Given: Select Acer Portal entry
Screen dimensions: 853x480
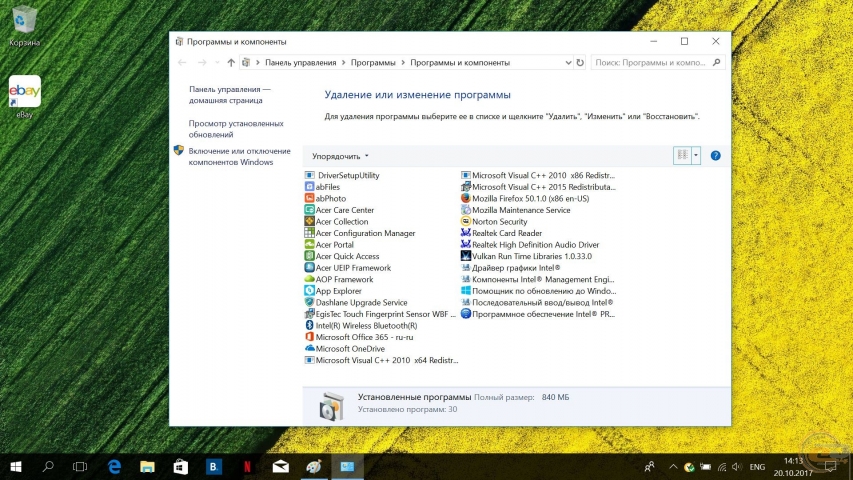Looking at the screenshot, I should [329, 244].
